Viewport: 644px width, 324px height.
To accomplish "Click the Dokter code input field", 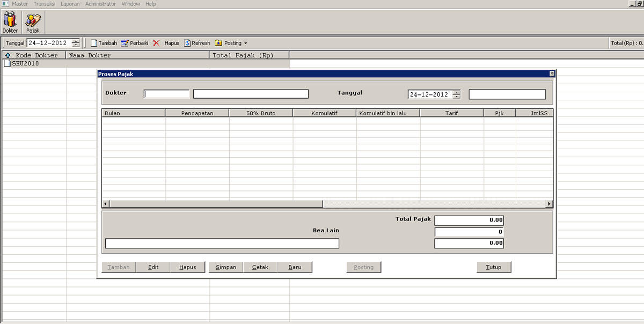I will click(166, 94).
